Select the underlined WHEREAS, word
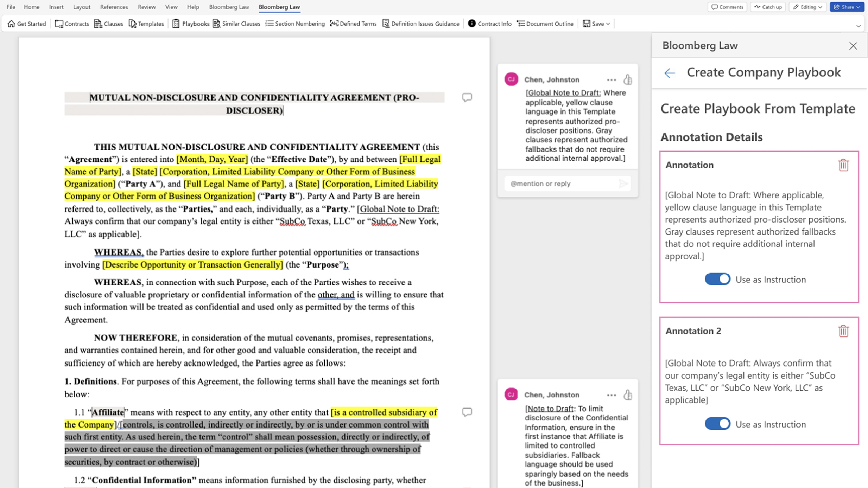The height and width of the screenshot is (488, 868). (x=119, y=252)
